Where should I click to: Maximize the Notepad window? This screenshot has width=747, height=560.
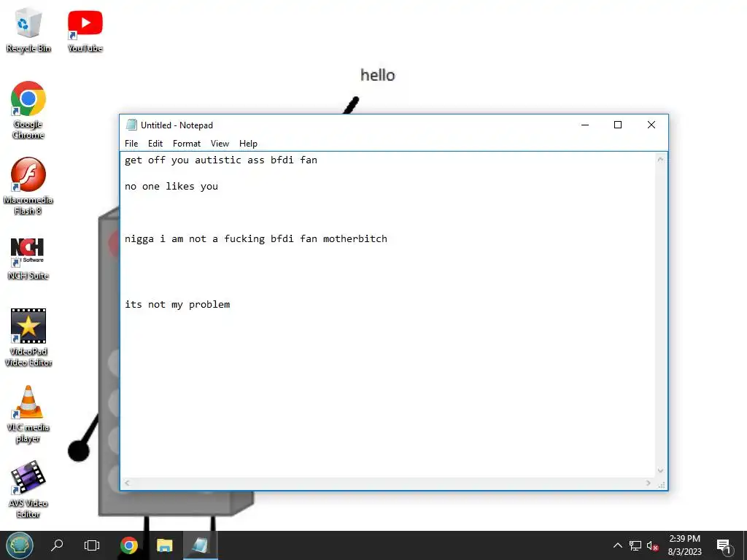[x=618, y=125]
